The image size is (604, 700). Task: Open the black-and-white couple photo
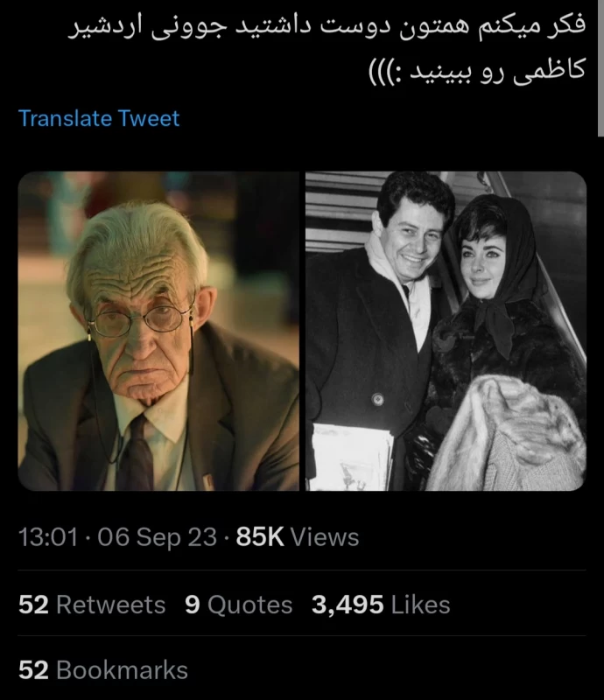click(x=446, y=331)
